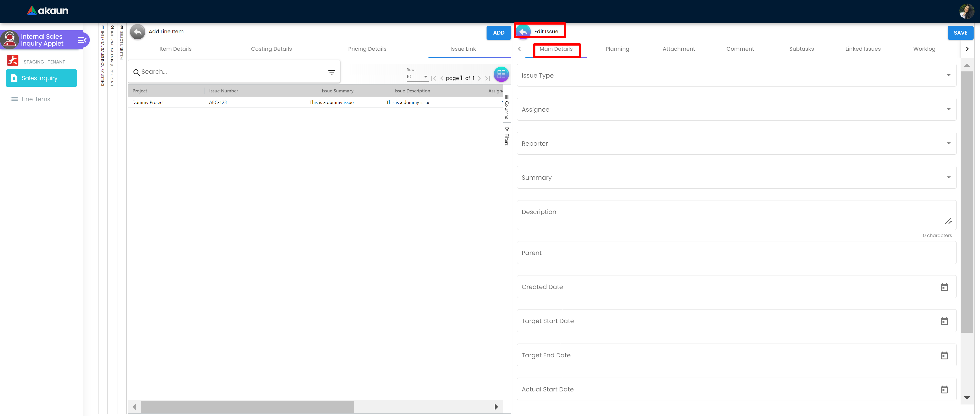
Task: Collapse the Internal Sales Inquiry sidebar menu
Action: tap(82, 40)
